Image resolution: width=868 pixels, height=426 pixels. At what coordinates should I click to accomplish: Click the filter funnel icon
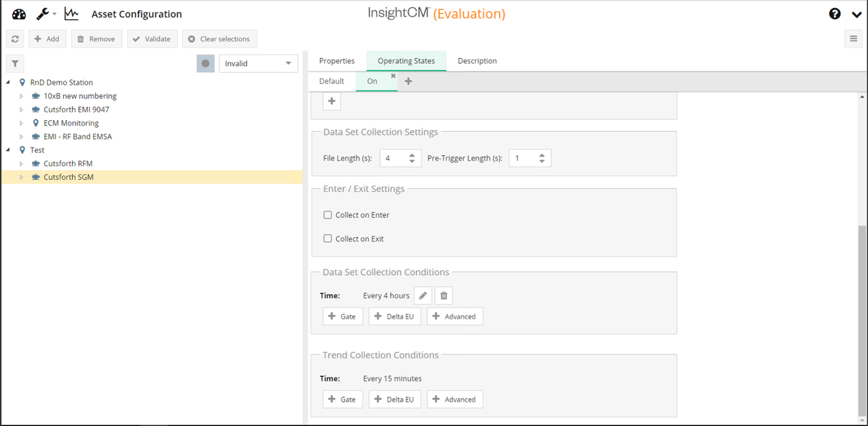pos(15,63)
